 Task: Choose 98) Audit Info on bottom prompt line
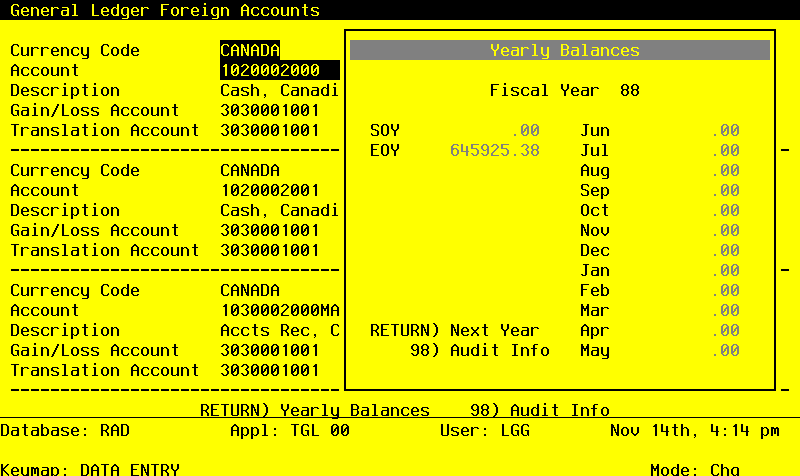(540, 410)
